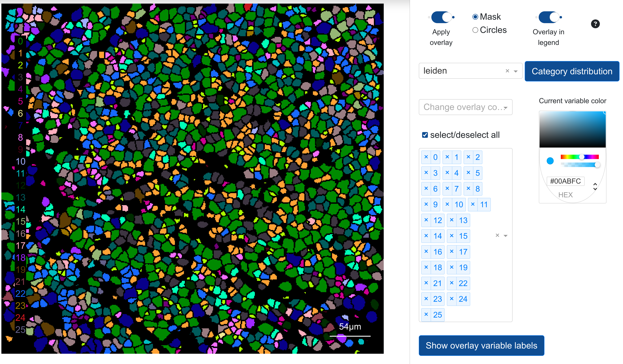Click the help question mark icon

(x=595, y=24)
